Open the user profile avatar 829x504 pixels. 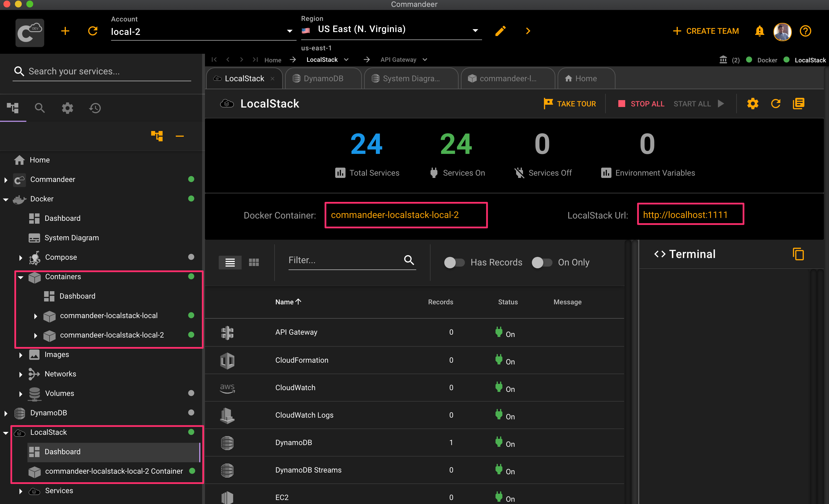782,31
